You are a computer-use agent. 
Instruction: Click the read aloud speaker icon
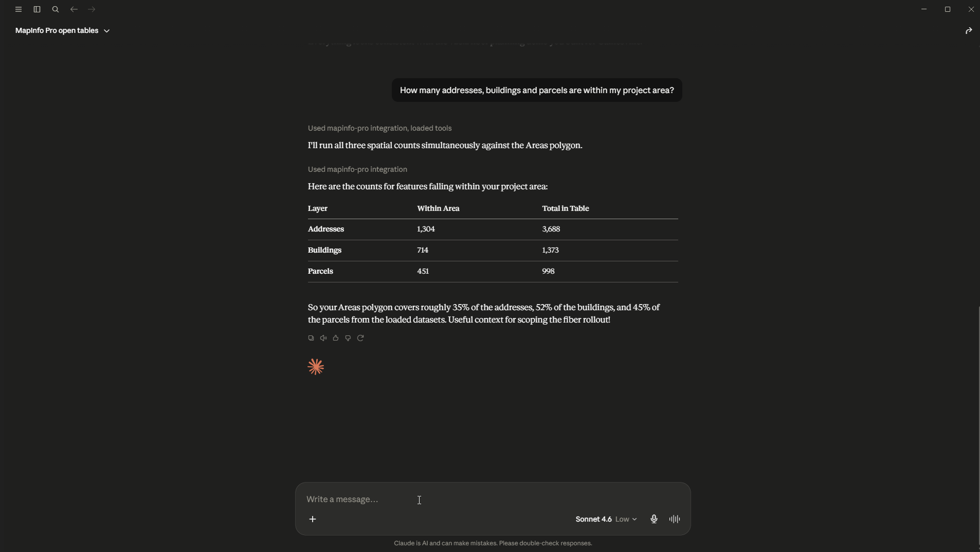[323, 338]
